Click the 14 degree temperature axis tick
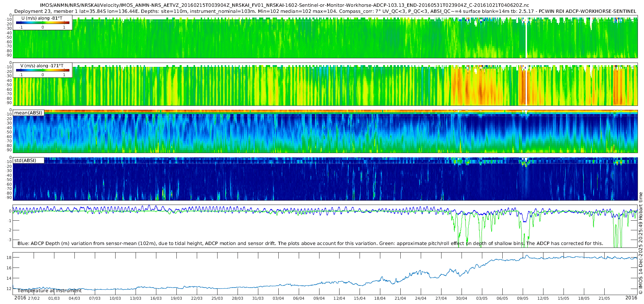Image resolution: width=644 pixels, height=304 pixels. (x=9, y=278)
